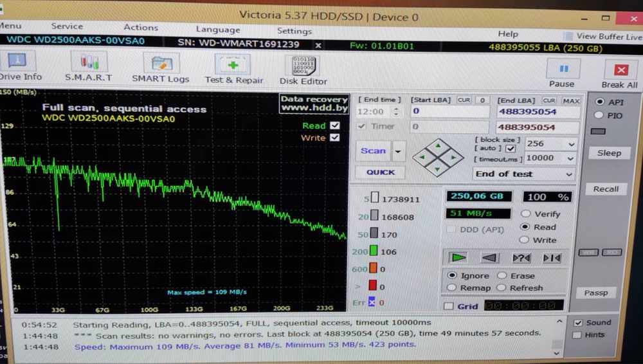This screenshot has width=643, height=364.
Task: Open the S.M.A.R.T panel
Action: (x=88, y=68)
